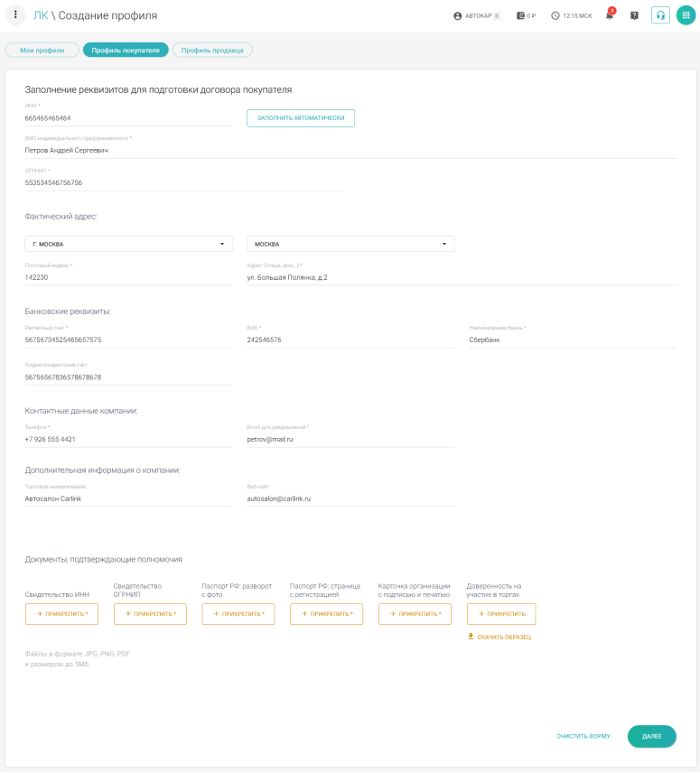Open notifications bell with red badge
700x773 pixels.
coord(610,15)
